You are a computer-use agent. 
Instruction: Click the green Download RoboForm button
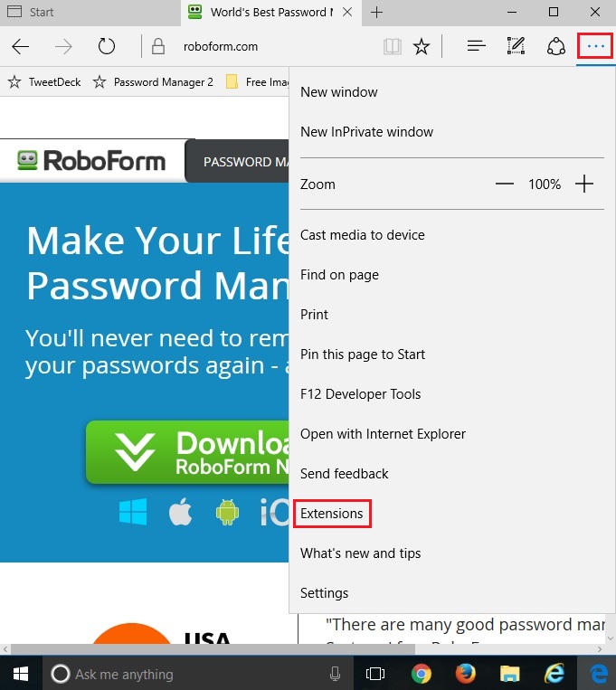coord(187,452)
